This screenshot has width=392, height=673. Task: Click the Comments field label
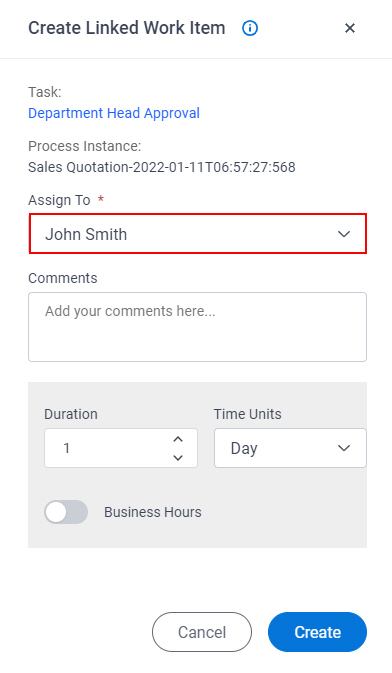tap(63, 278)
